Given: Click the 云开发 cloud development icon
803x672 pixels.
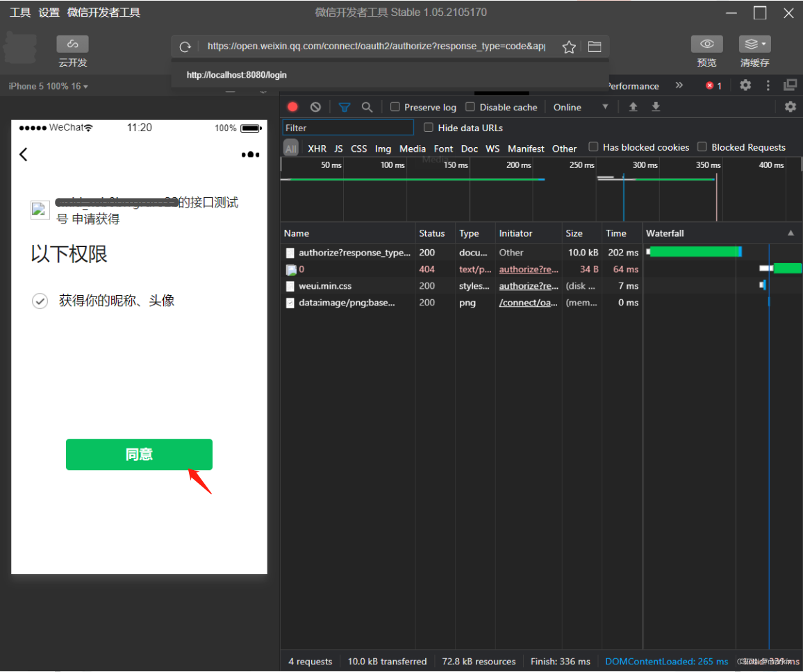Looking at the screenshot, I should [72, 43].
